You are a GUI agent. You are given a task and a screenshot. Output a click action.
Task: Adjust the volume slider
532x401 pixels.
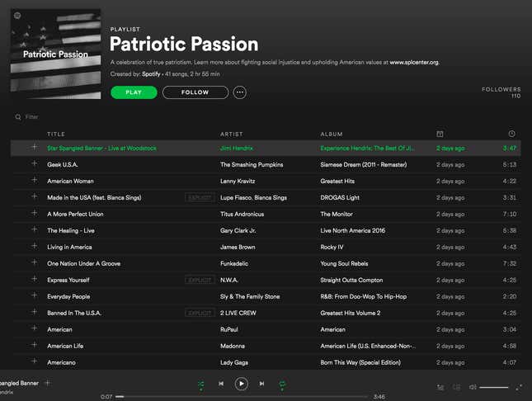pyautogui.click(x=494, y=388)
